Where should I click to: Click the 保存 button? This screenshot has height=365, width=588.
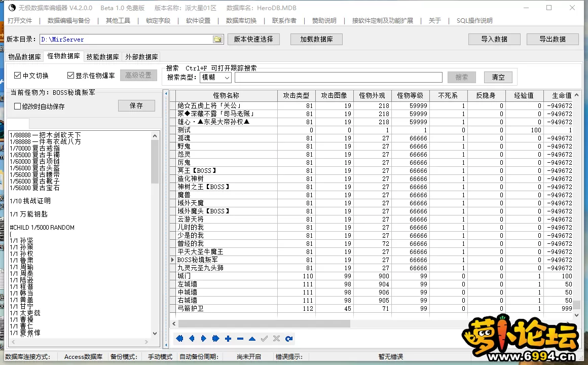click(x=136, y=106)
